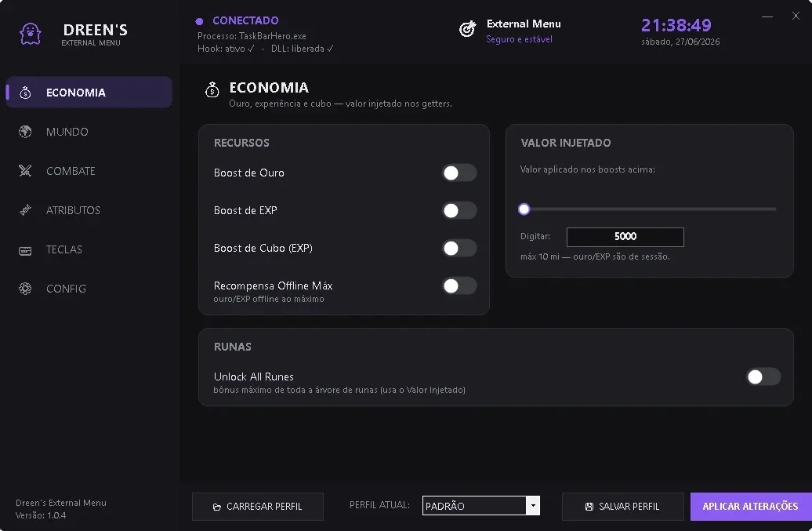Click the money bag icon beside the ECONOMIA heading
812x531 pixels.
coord(212,90)
